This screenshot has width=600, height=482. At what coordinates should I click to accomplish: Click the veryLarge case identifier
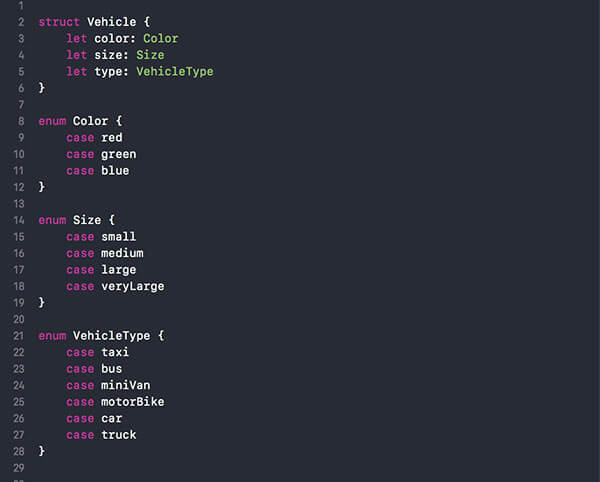(133, 286)
